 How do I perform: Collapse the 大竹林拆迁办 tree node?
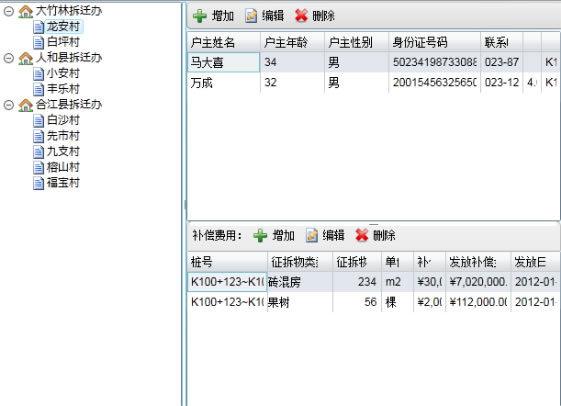coord(9,11)
